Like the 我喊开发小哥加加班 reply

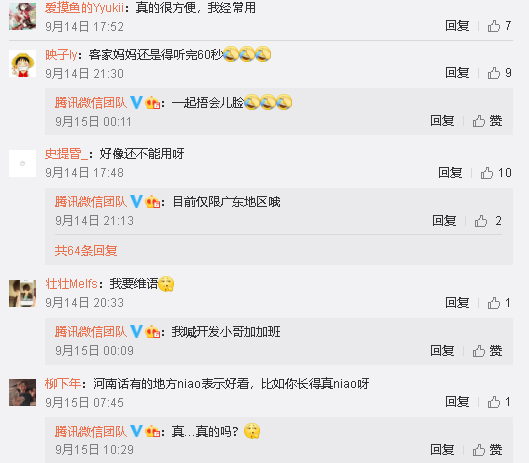pyautogui.click(x=479, y=351)
